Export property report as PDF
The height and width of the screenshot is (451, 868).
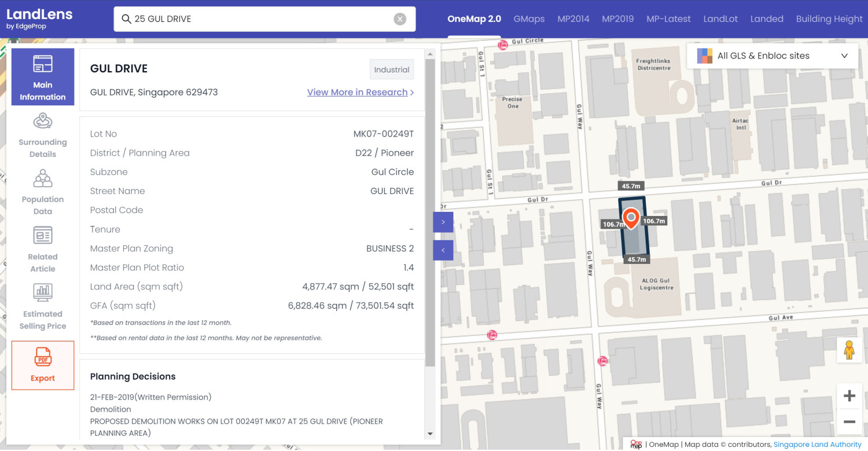pyautogui.click(x=43, y=365)
